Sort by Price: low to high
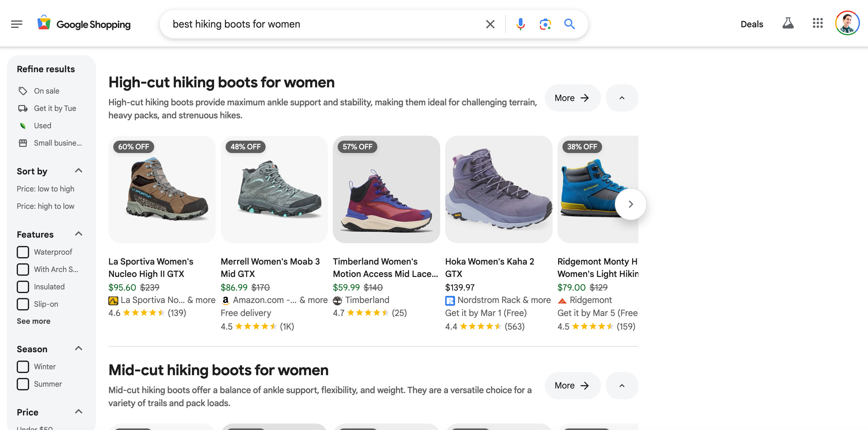Viewport: 868px width, 430px height. coord(46,189)
